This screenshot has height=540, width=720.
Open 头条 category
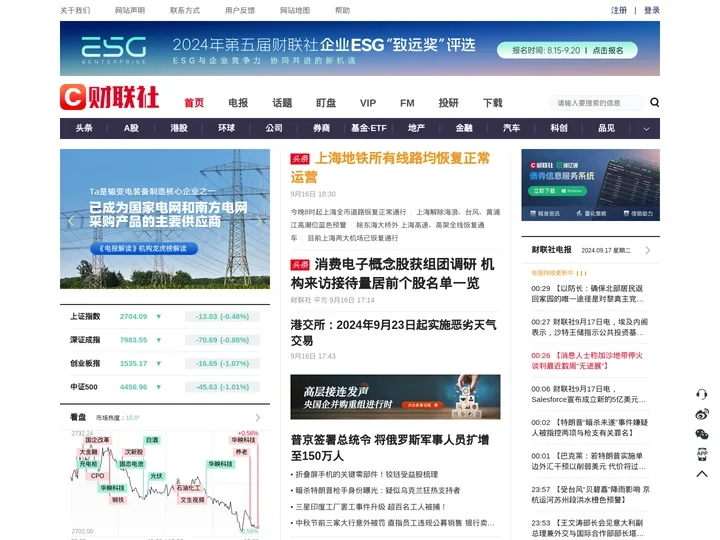pos(84,128)
